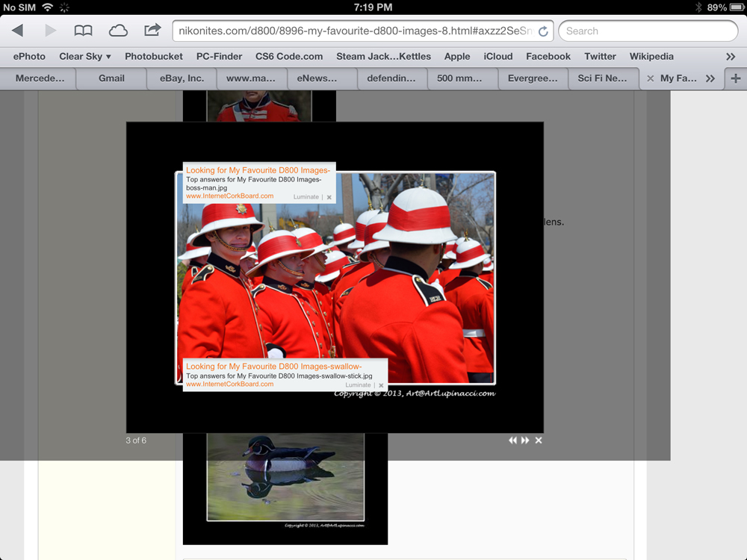Show more open tabs chevron

710,78
